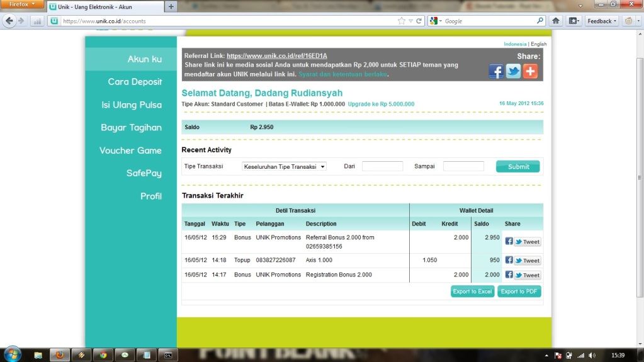Open the Cara Deposit sidebar menu
Screen dimensions: 644x362
coord(135,82)
